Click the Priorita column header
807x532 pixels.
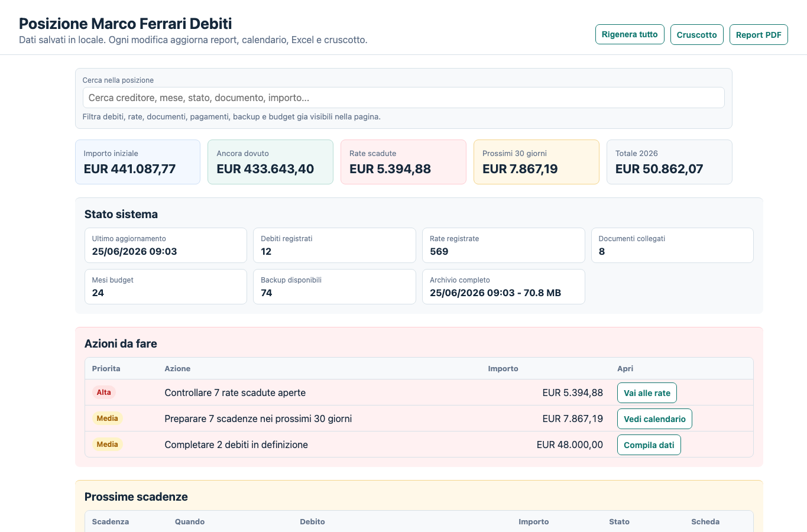click(x=106, y=368)
